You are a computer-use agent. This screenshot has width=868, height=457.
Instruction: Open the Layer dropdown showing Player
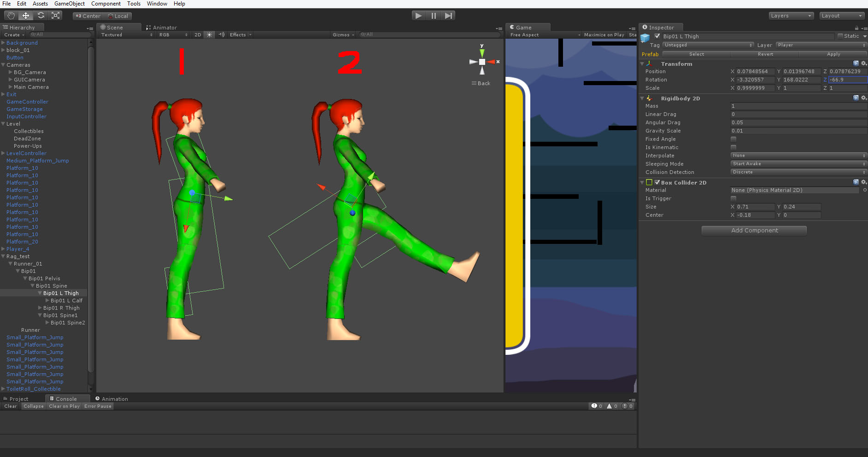[821, 45]
